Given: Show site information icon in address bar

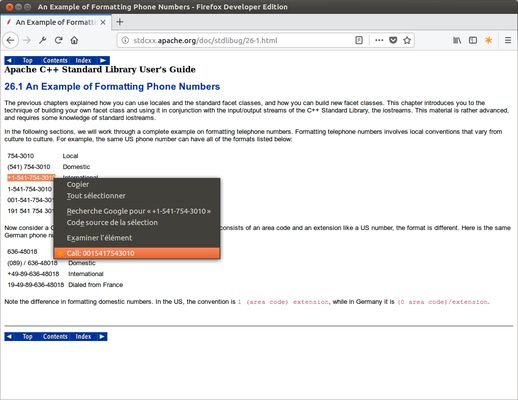Looking at the screenshot, I should [x=125, y=40].
